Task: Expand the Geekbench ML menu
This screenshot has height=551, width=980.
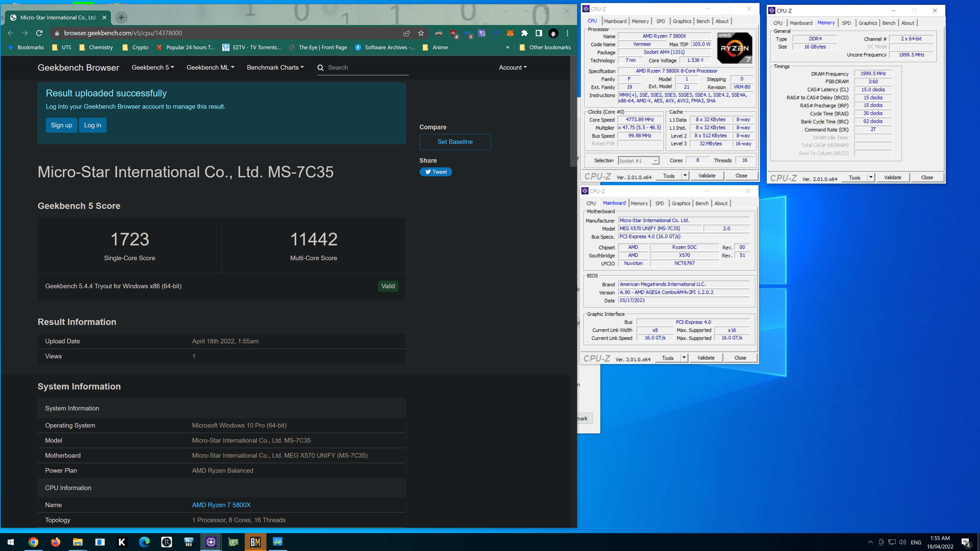Action: coord(210,67)
